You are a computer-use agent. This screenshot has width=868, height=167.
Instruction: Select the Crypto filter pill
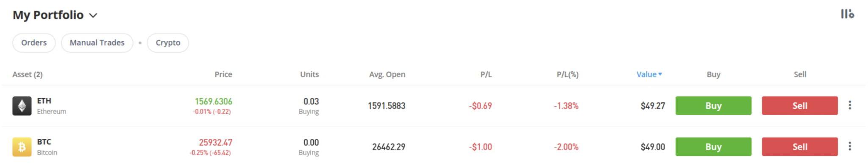[168, 43]
